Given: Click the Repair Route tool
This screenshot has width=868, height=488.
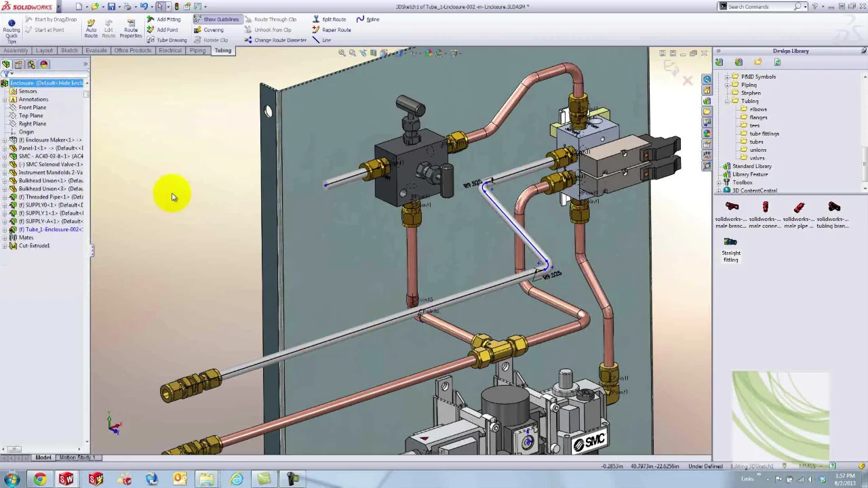Looking at the screenshot, I should [332, 30].
